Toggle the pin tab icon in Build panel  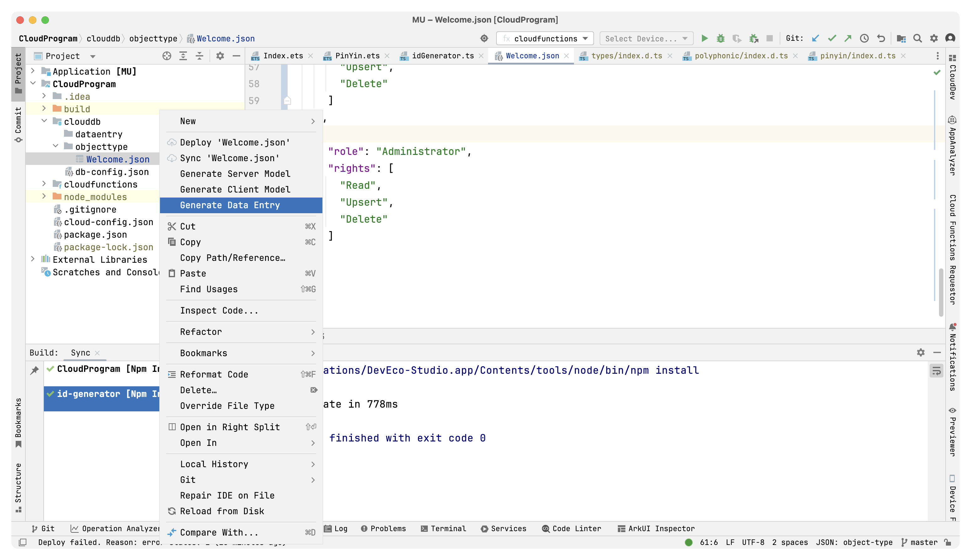point(34,370)
